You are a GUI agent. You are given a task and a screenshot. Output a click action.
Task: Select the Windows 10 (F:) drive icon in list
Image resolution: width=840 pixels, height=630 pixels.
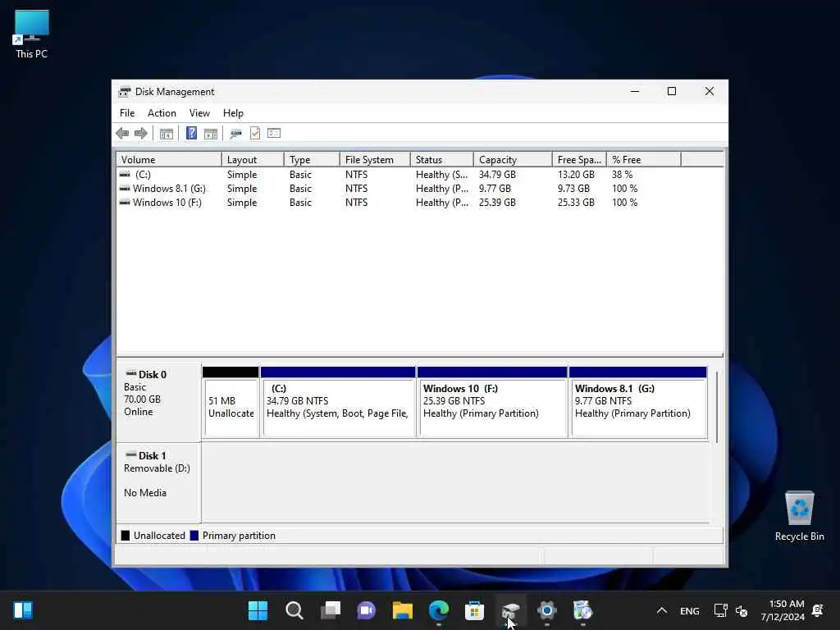click(125, 203)
